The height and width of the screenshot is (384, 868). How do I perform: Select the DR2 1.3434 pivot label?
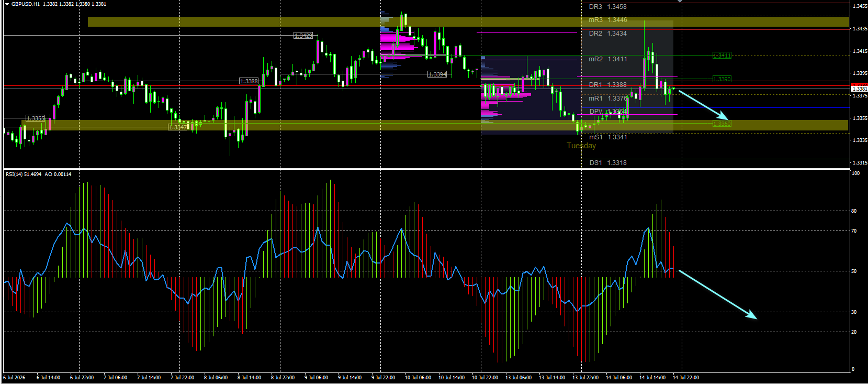point(607,34)
